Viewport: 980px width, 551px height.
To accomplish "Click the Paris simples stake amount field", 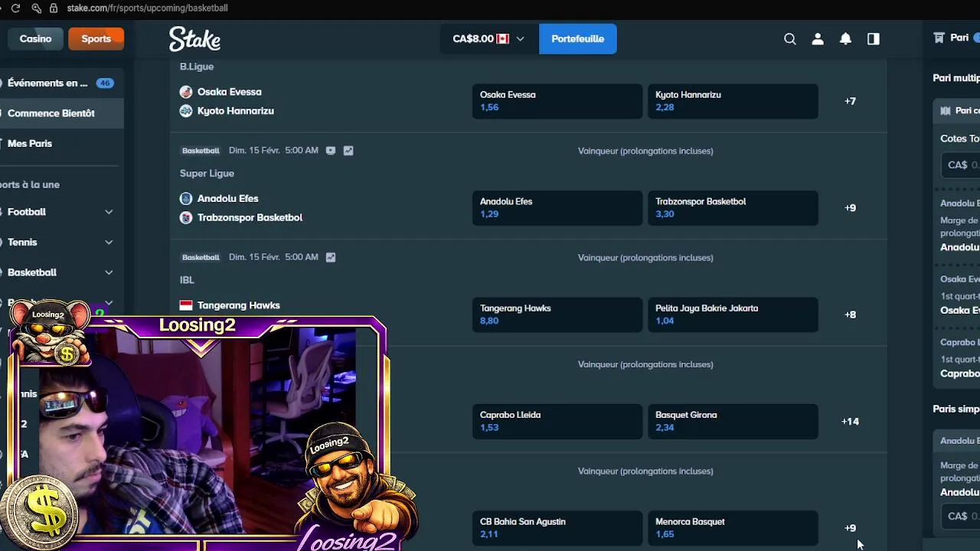I will pos(961,517).
